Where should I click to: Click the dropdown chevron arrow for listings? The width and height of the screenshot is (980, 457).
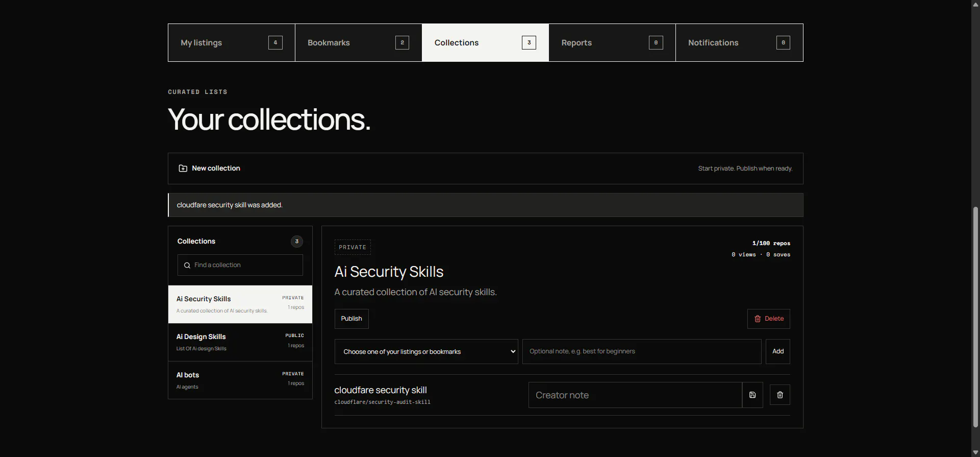coord(513,352)
